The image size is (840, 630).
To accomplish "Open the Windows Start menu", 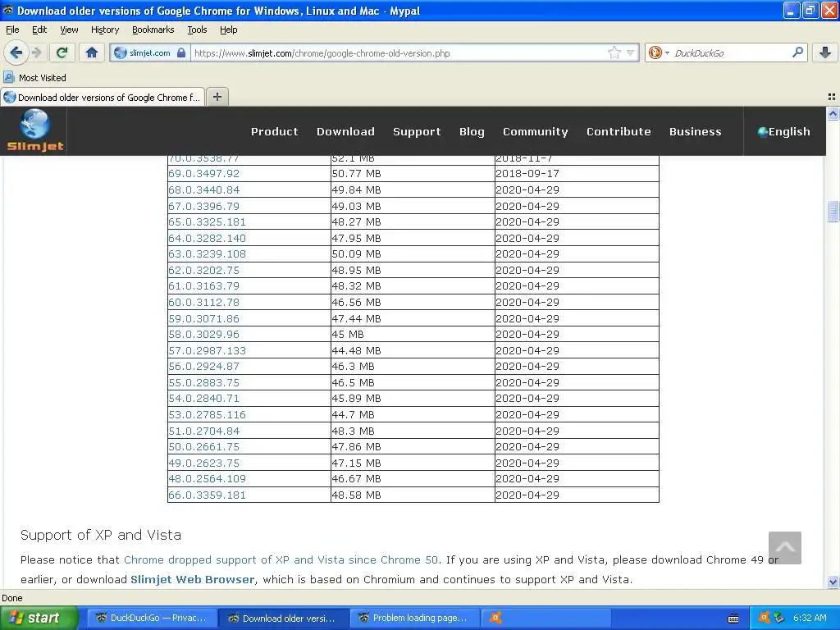I will point(39,618).
